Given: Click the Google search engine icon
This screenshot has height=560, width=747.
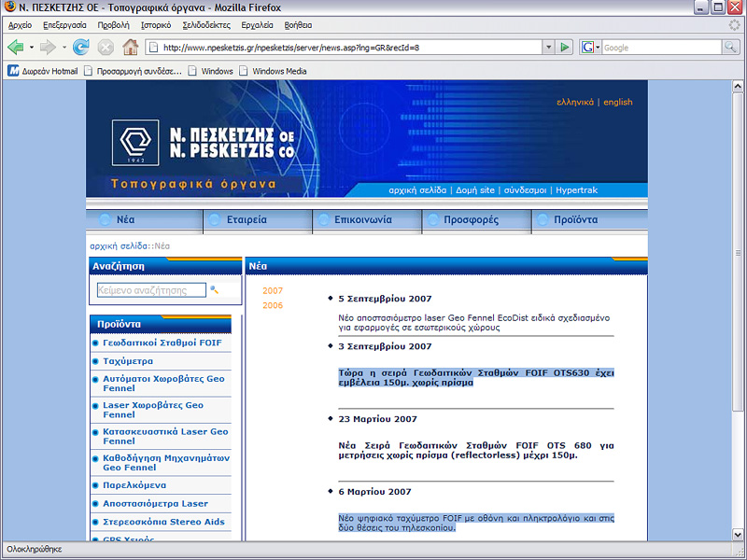Looking at the screenshot, I should [x=587, y=48].
